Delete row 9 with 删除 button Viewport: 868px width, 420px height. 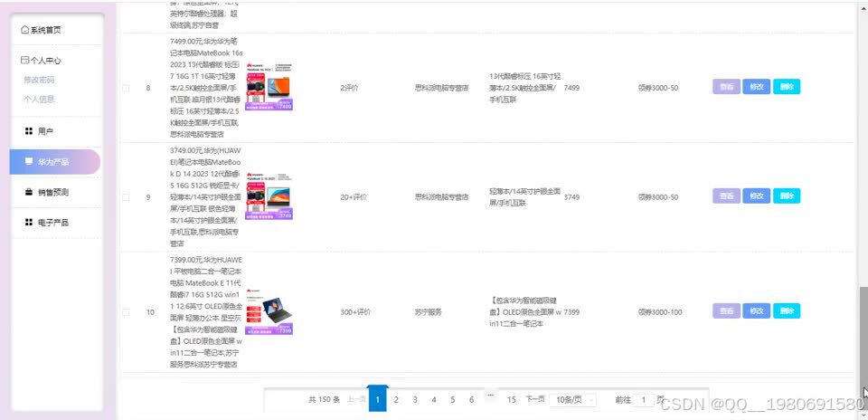click(x=787, y=196)
